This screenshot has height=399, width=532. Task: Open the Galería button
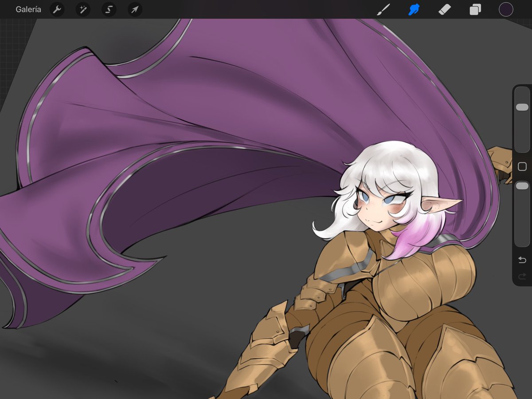[28, 9]
